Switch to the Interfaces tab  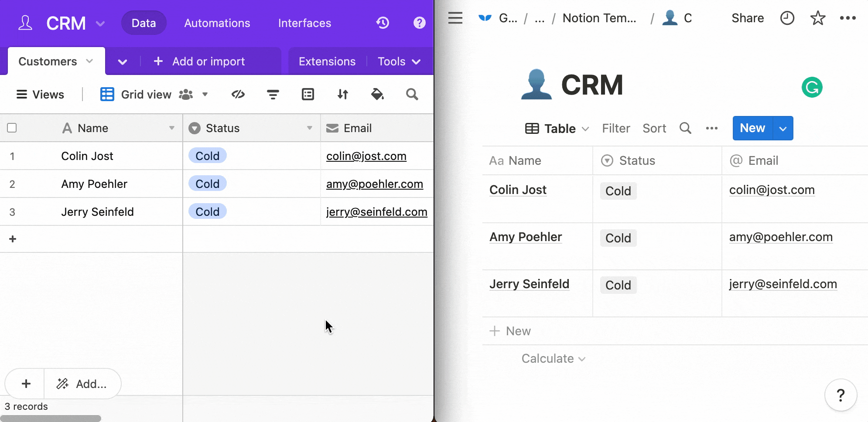tap(304, 23)
